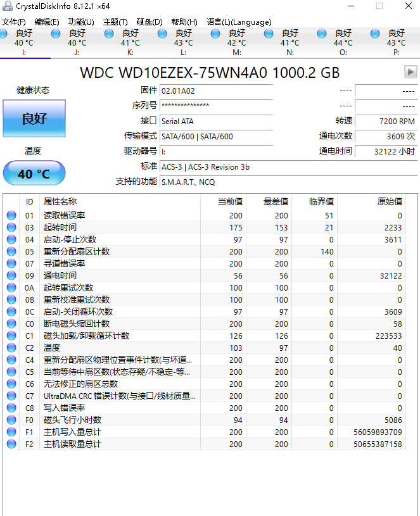This screenshot has width=420, height=516.
Task: Click the disk title WDC WD10EZEX-75WN4A0
Action: coord(210,73)
